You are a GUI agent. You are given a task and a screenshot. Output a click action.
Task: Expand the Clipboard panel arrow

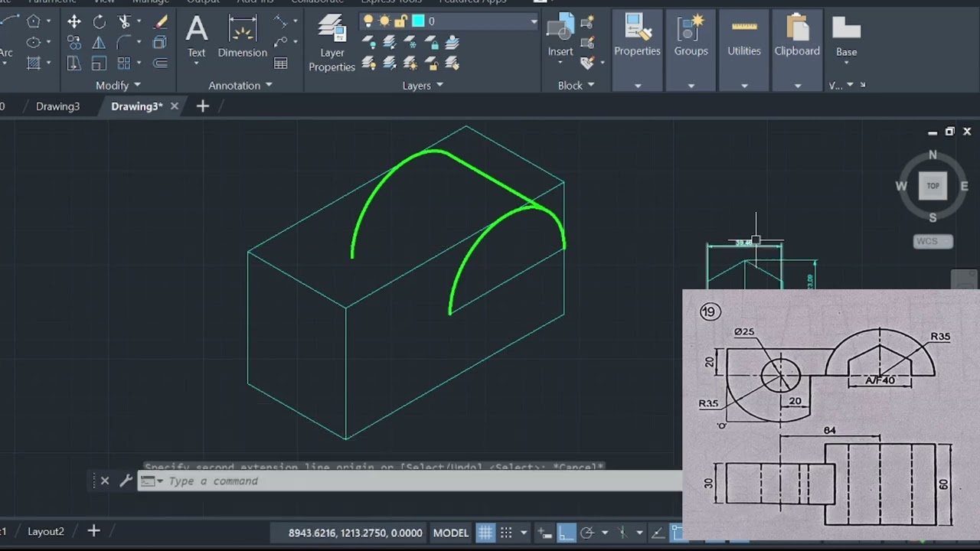click(797, 86)
